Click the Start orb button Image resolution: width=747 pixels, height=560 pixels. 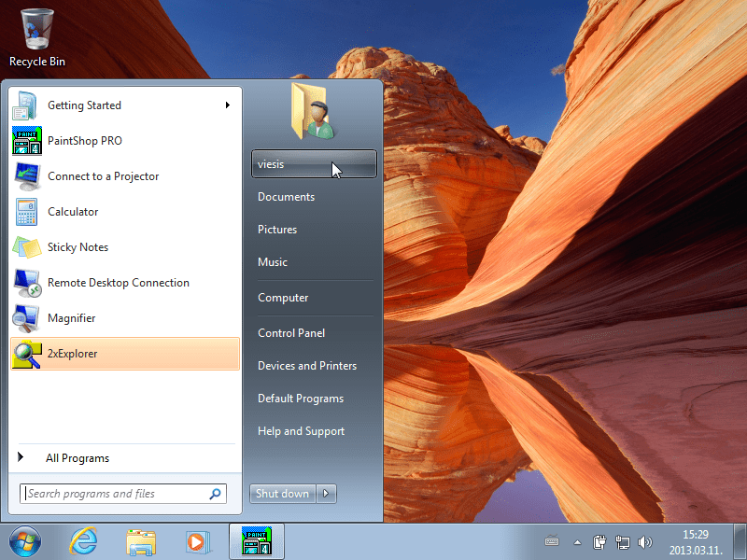(25, 541)
